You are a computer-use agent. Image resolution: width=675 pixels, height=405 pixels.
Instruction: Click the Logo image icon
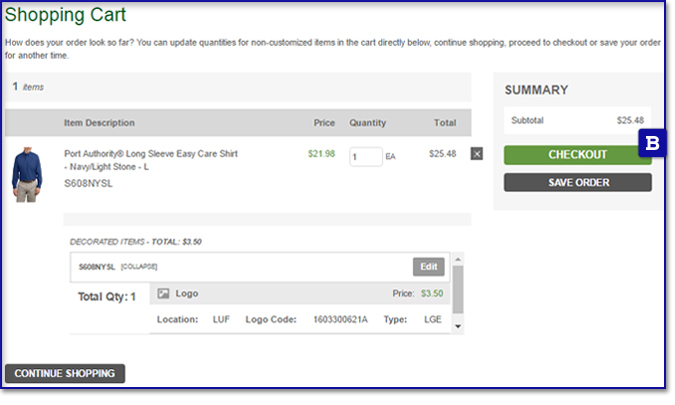coord(163,294)
